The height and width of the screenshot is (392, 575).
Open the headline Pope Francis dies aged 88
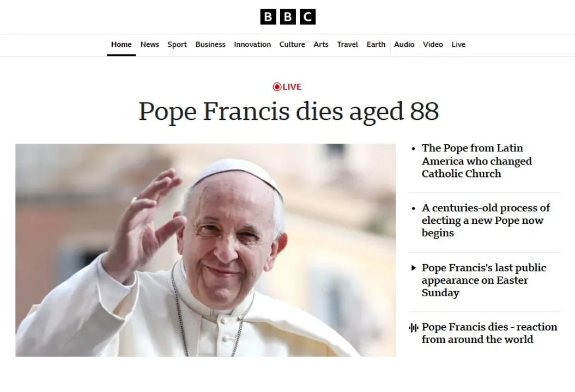pos(289,112)
